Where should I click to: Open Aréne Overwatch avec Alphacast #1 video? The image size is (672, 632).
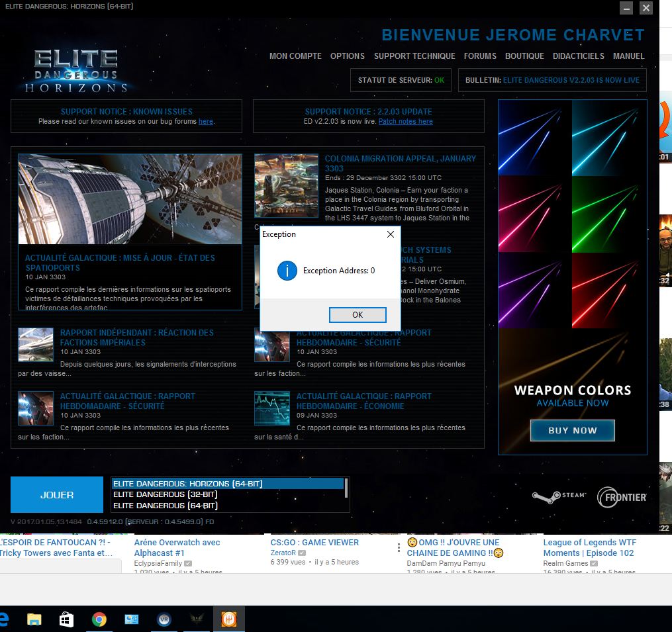177,547
